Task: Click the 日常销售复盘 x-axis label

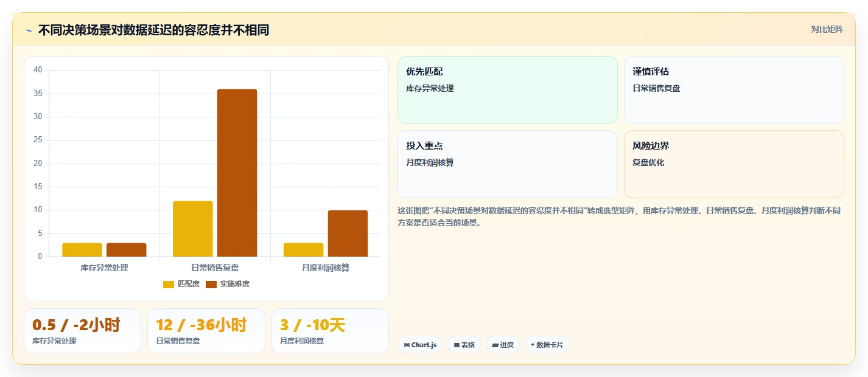Action: point(215,268)
